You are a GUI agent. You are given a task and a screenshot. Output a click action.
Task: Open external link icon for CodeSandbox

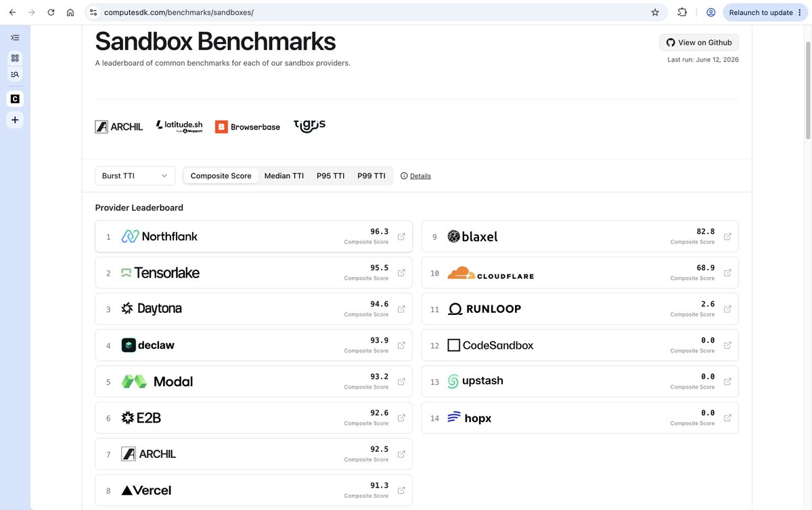(x=727, y=345)
